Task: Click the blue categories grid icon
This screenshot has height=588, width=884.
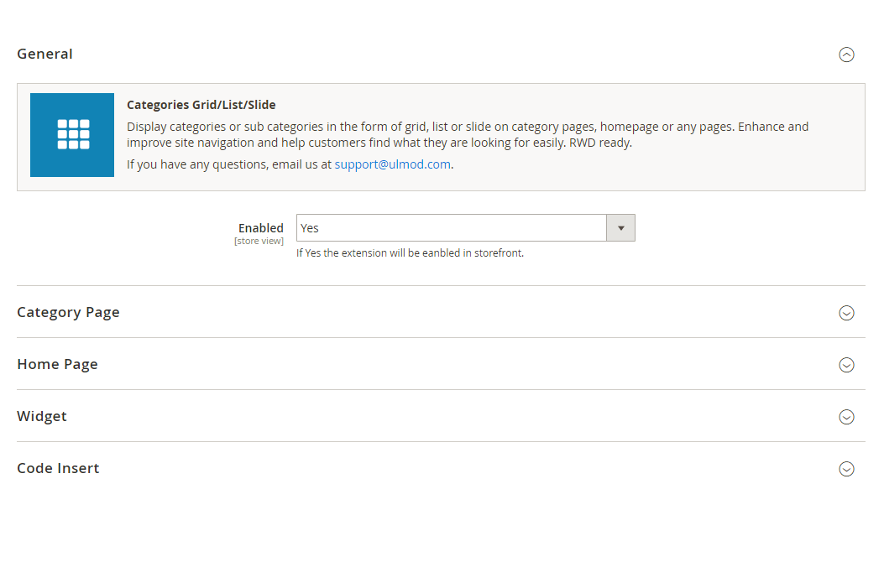Action: 72,135
